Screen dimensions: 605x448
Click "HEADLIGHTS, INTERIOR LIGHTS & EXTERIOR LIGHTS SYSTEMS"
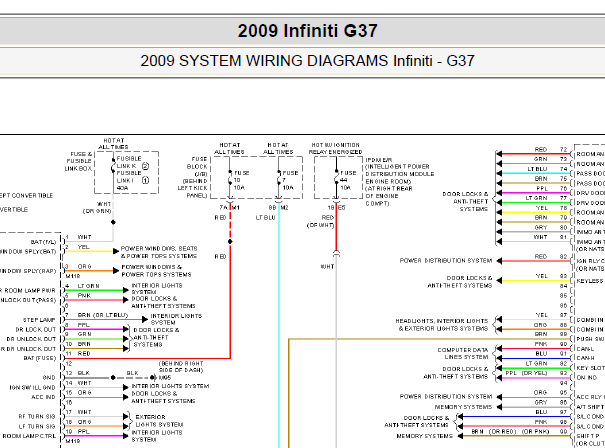tap(442, 325)
